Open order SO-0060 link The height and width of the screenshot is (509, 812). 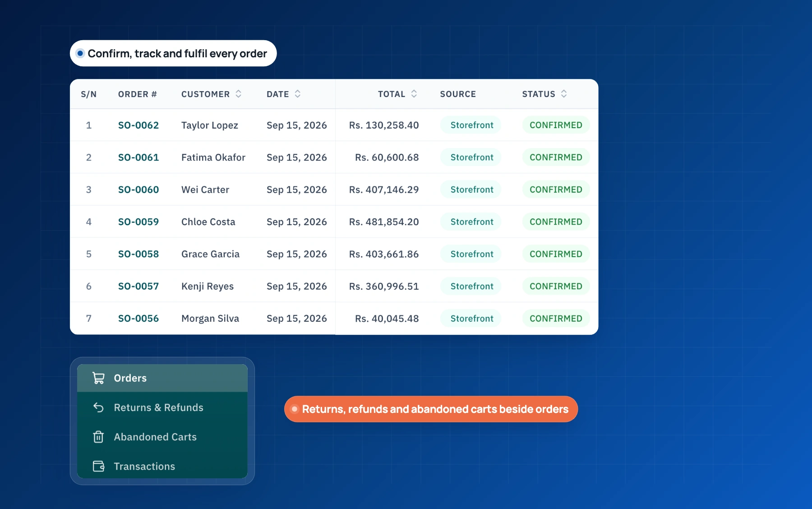[138, 190]
